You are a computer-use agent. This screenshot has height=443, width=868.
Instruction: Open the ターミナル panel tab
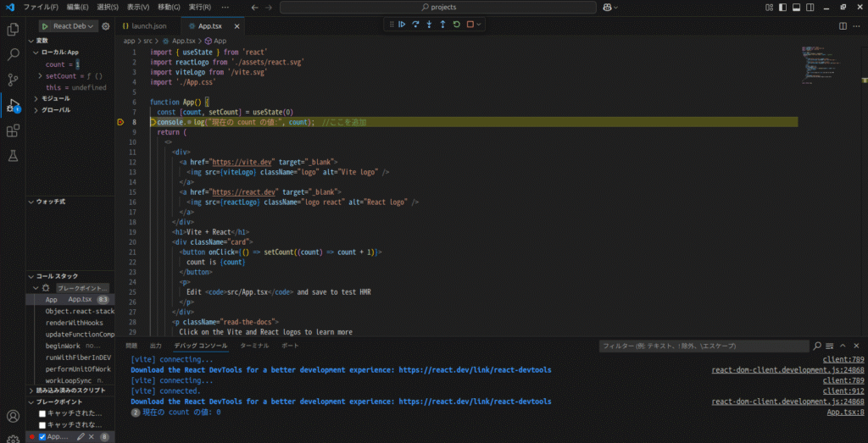254,346
